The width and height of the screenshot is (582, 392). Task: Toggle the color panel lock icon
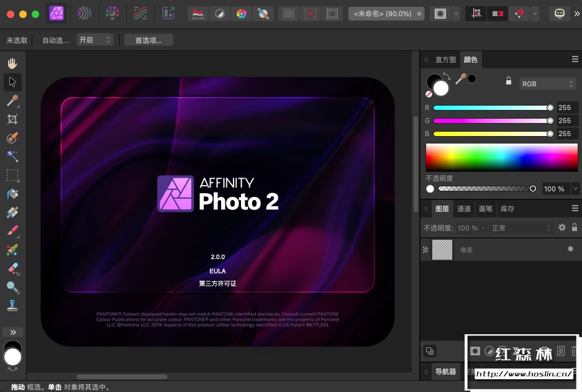tap(509, 81)
